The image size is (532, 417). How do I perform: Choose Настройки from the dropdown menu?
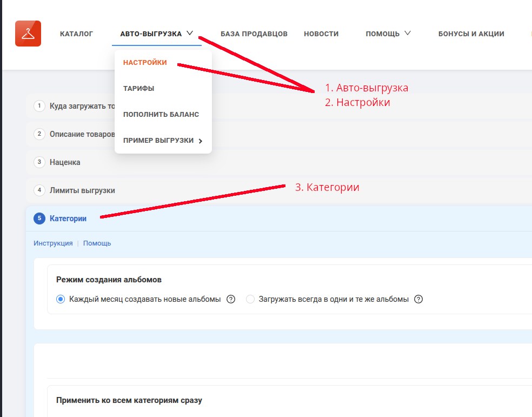click(145, 62)
